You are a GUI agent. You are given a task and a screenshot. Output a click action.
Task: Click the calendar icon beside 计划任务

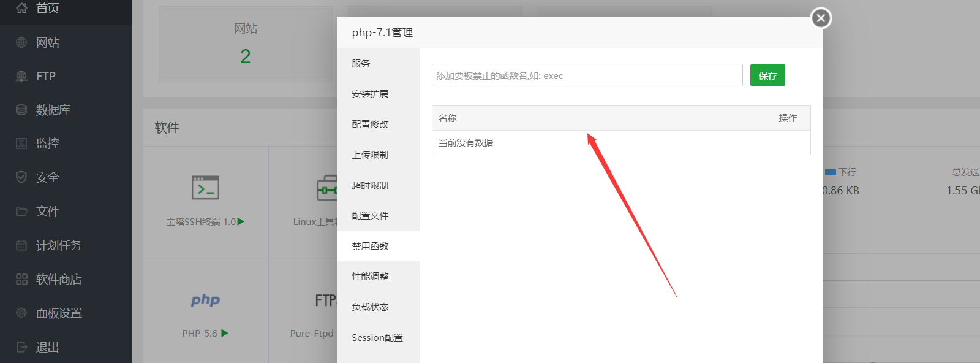coord(21,245)
